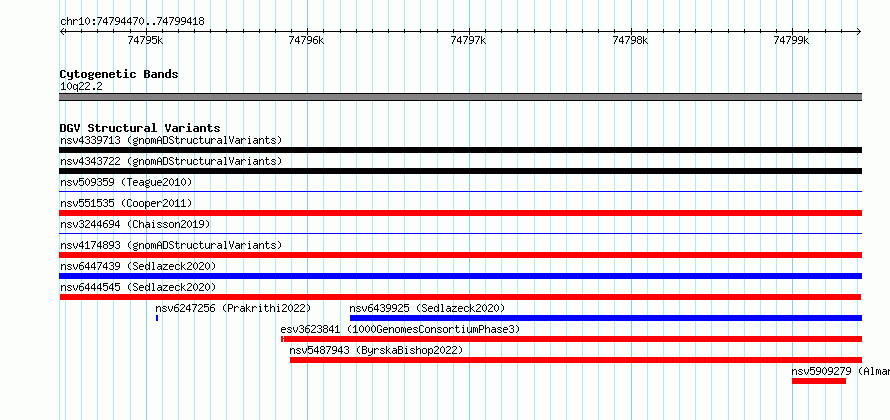Click the ruler's left arrowhead
This screenshot has width=890, height=420.
click(x=62, y=31)
